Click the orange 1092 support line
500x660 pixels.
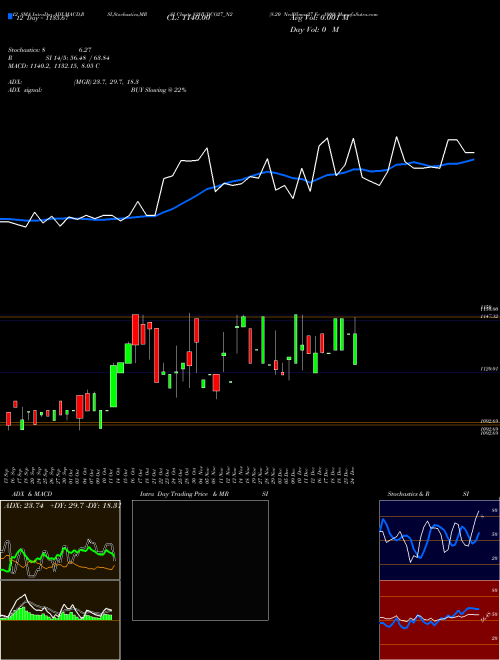coord(250,422)
